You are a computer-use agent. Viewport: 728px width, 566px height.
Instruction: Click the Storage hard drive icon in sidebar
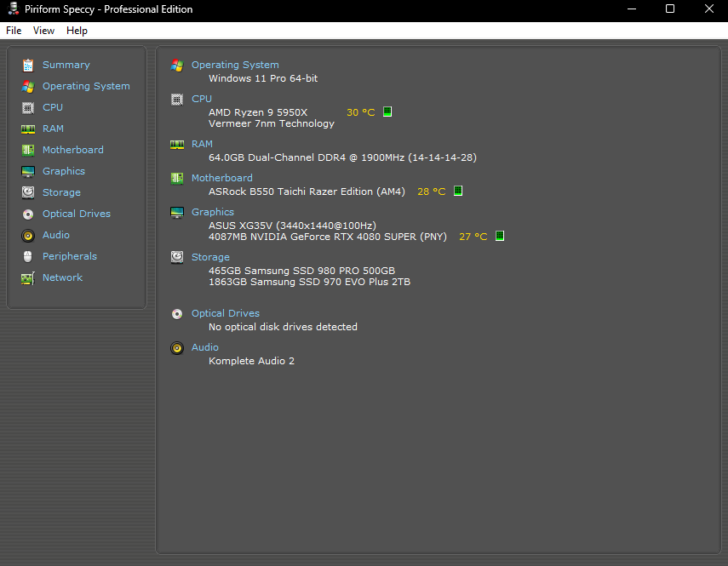28,192
